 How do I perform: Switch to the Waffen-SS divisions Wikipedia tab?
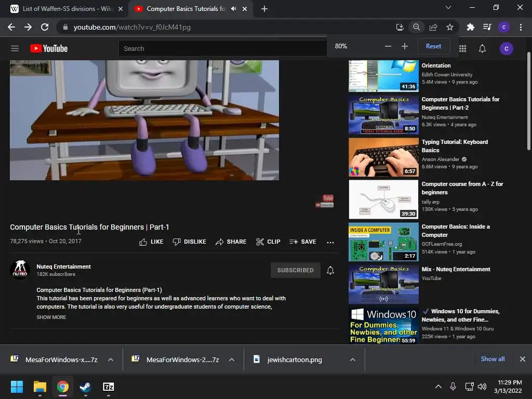pos(66,9)
